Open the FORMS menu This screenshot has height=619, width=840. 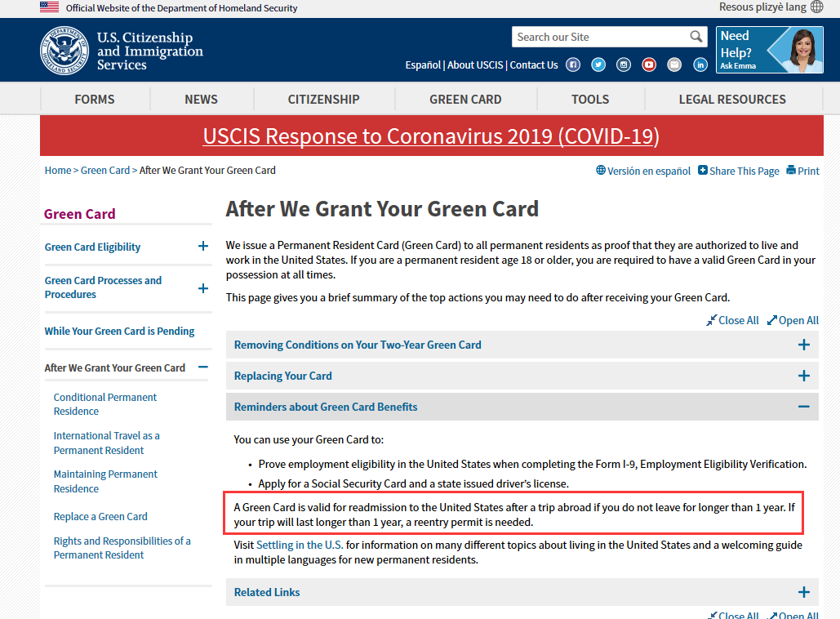point(95,99)
